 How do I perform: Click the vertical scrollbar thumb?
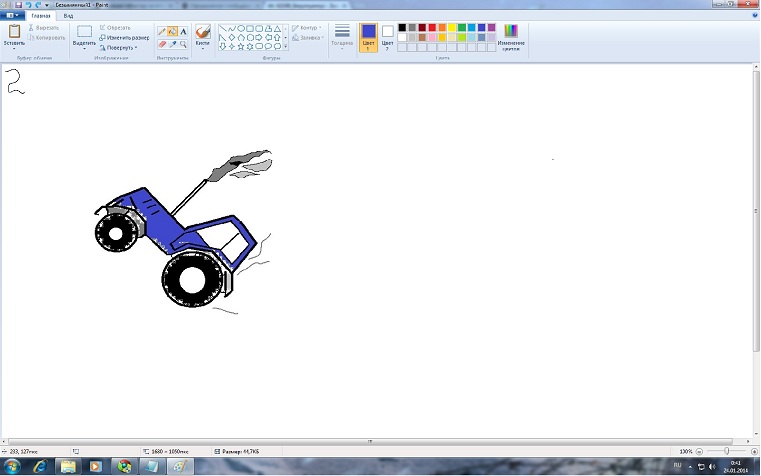pyautogui.click(x=756, y=211)
